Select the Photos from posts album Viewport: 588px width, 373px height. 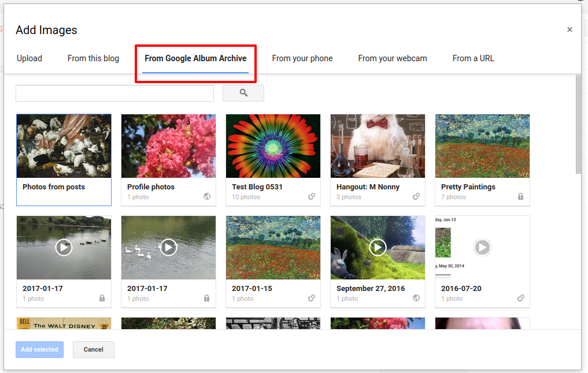pyautogui.click(x=64, y=146)
